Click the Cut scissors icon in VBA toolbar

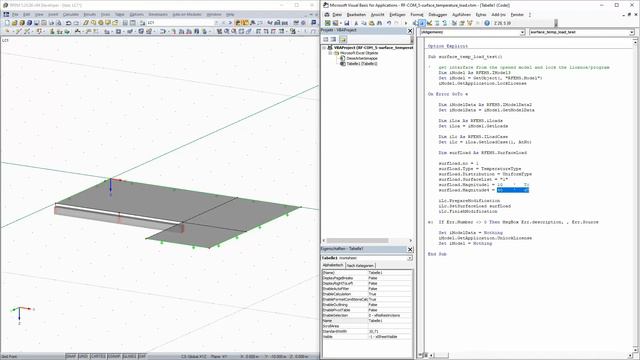356,23
